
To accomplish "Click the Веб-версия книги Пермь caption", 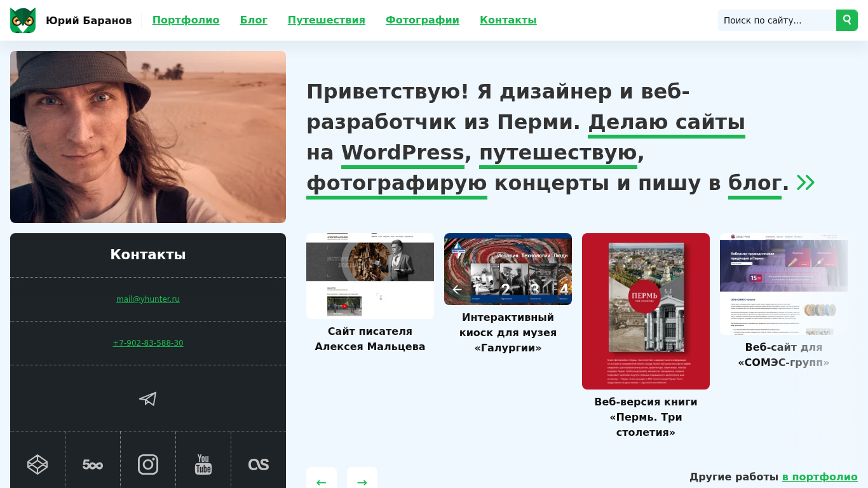I will coord(646,417).
